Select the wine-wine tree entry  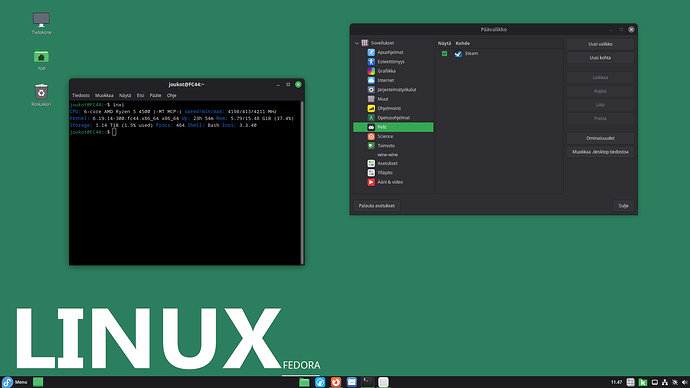coord(387,155)
